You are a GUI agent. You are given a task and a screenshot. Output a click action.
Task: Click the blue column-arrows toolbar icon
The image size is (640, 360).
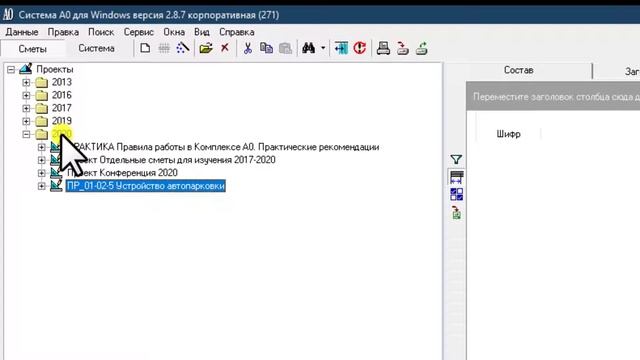pos(341,48)
